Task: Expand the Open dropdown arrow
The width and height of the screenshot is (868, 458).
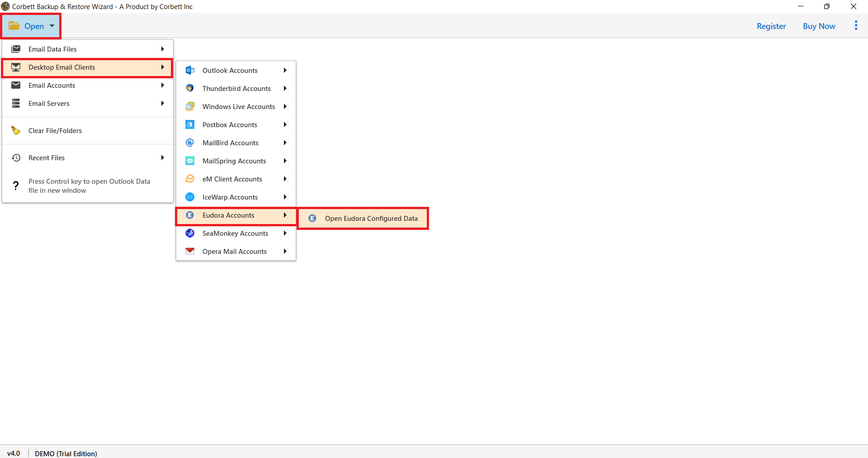Action: click(52, 26)
